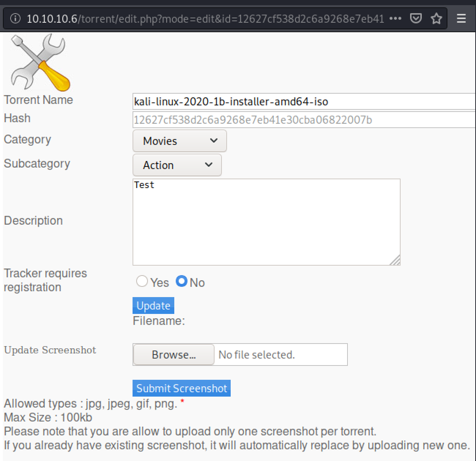Click the Update button
The height and width of the screenshot is (461, 476).
[x=153, y=306]
